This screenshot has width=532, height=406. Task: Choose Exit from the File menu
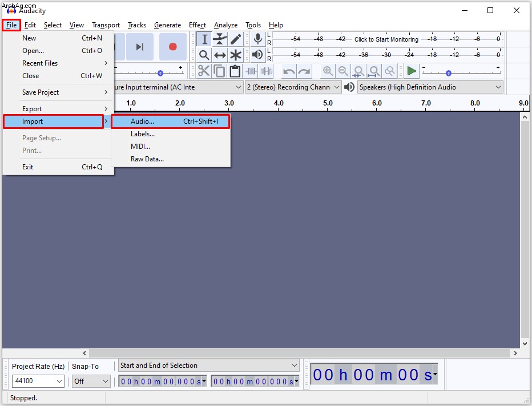(58, 167)
